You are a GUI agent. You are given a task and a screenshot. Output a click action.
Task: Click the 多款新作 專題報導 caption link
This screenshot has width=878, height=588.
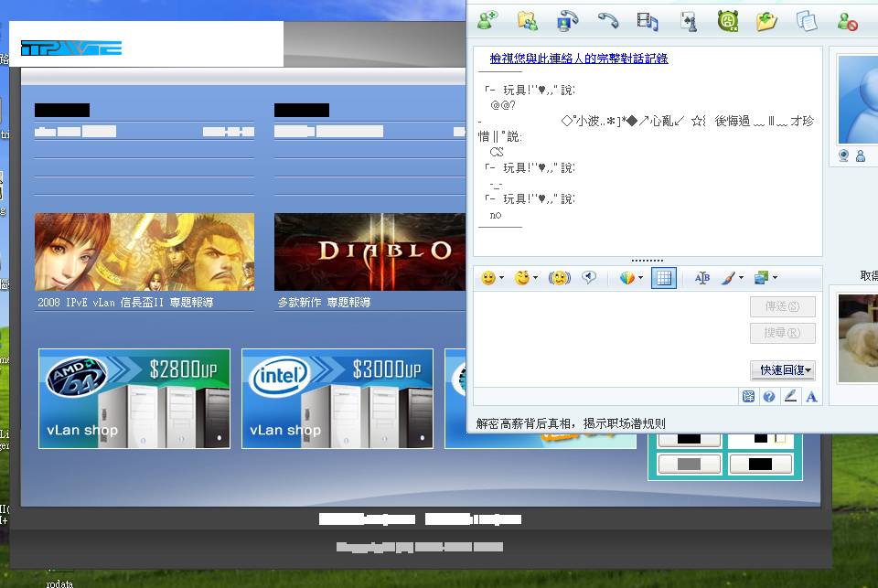324,303
